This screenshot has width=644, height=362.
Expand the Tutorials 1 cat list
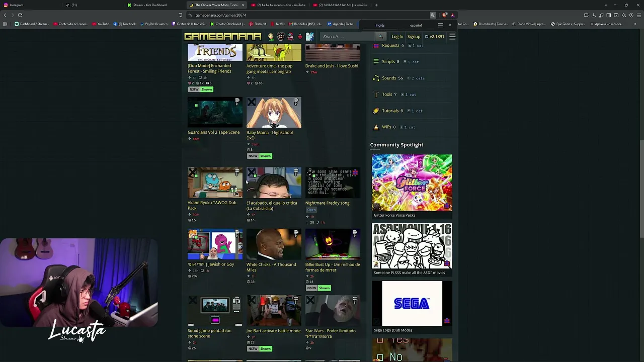[x=415, y=111]
